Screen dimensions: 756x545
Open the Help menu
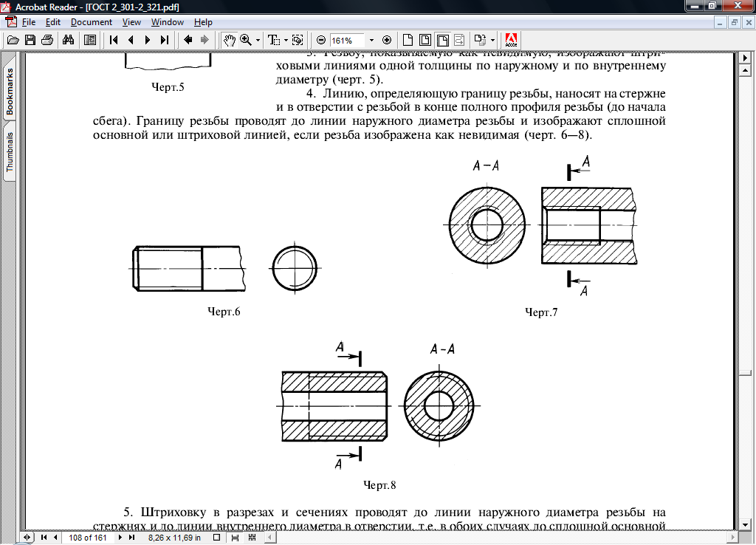pyautogui.click(x=204, y=22)
